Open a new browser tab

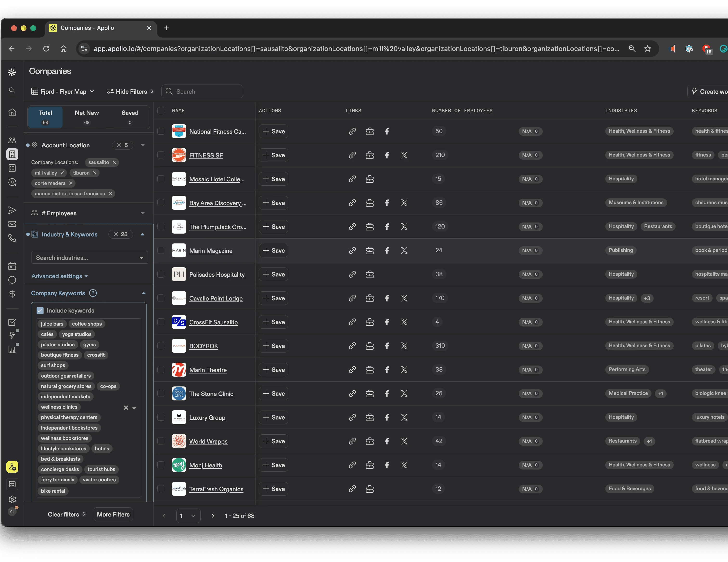click(x=166, y=28)
